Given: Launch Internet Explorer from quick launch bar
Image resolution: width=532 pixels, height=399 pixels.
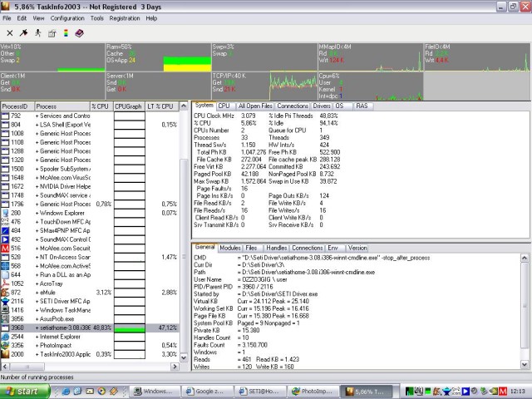Looking at the screenshot, I should pos(66,392).
